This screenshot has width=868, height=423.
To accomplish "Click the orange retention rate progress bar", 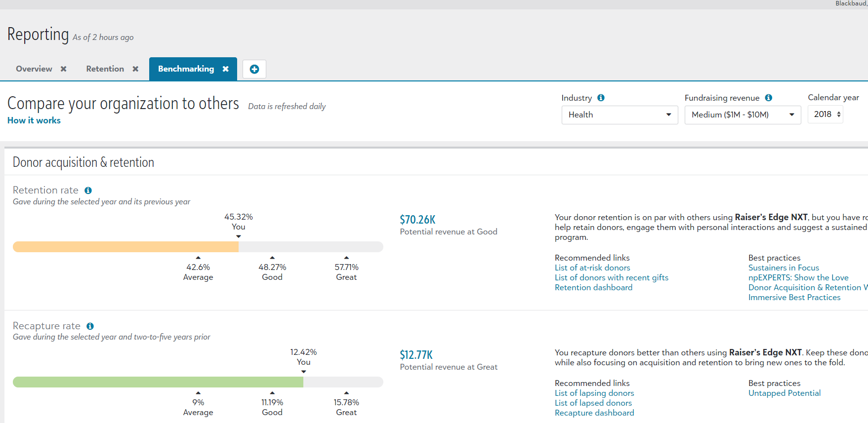I will coord(126,247).
